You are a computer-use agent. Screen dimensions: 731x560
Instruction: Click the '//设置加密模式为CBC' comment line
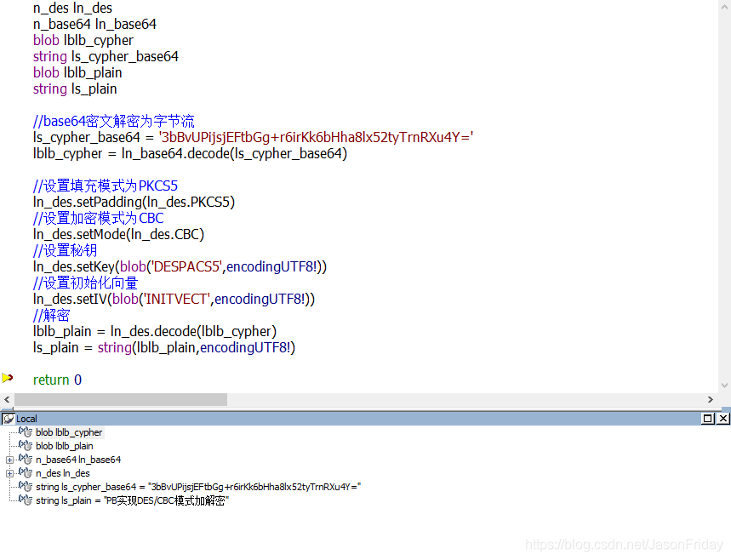pos(99,218)
